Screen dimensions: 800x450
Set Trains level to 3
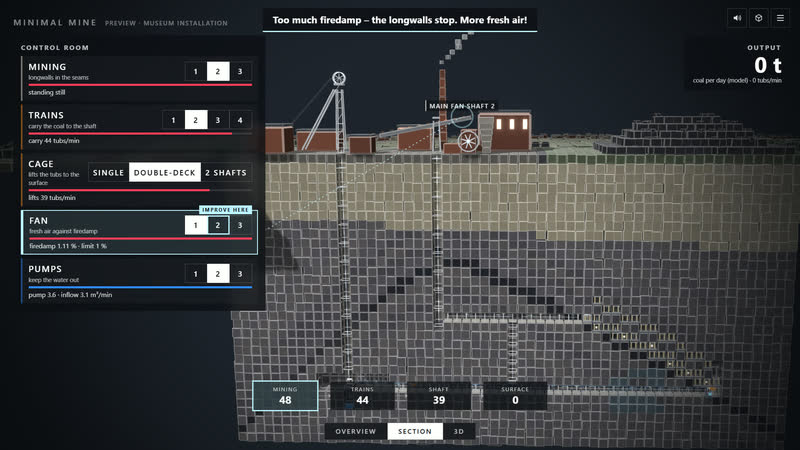click(x=218, y=120)
